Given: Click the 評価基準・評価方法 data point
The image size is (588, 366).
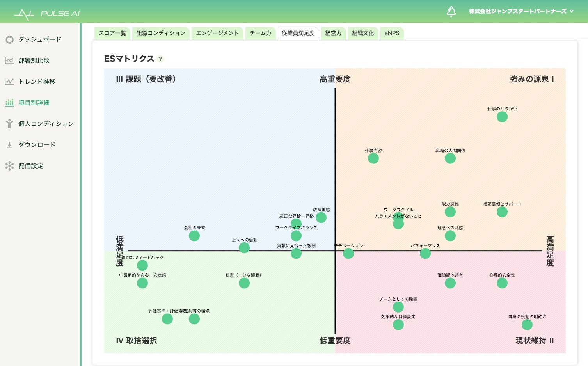Looking at the screenshot, I should (167, 319).
